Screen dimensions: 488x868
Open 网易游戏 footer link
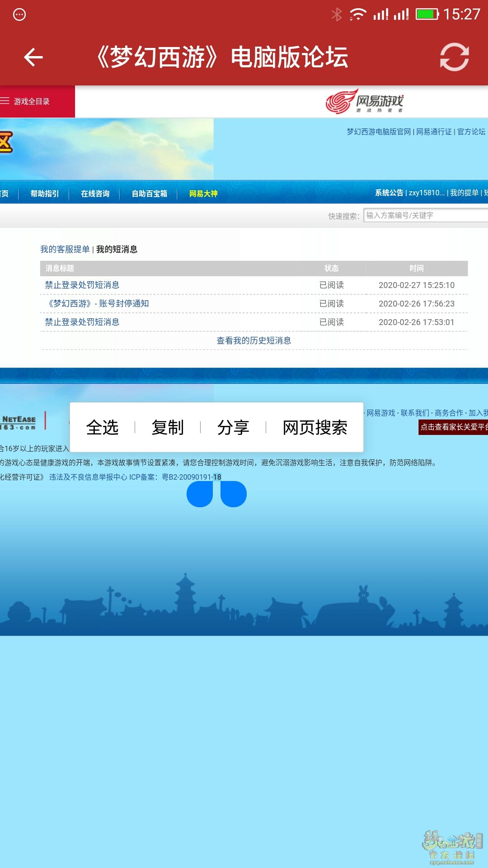click(x=380, y=413)
